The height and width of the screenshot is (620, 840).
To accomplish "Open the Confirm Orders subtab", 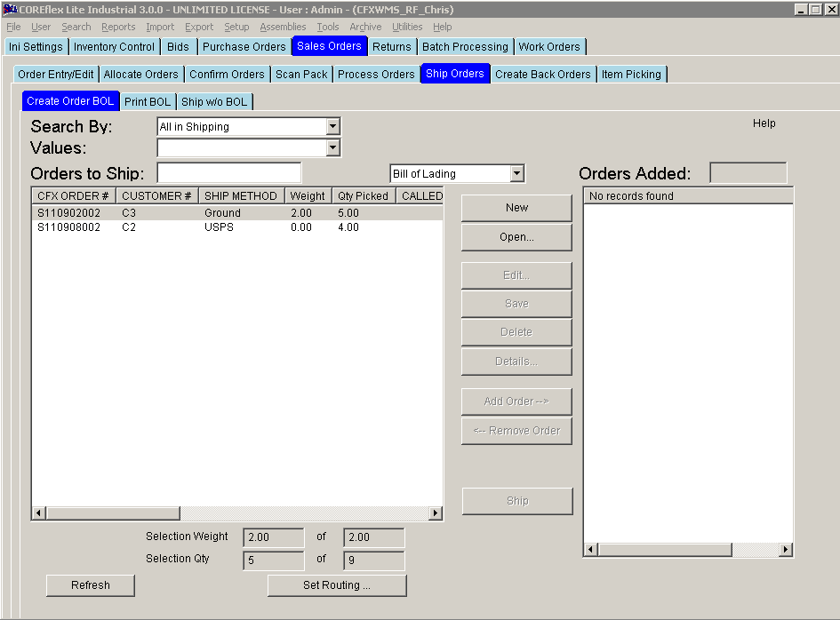I will click(x=228, y=75).
